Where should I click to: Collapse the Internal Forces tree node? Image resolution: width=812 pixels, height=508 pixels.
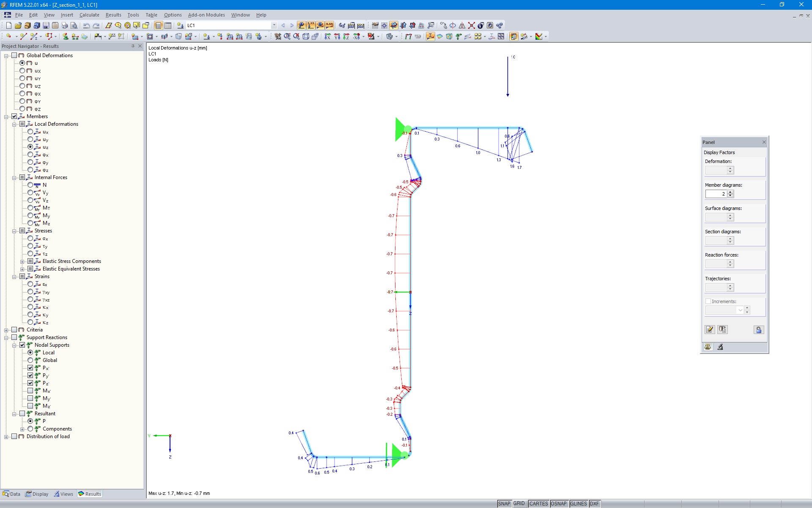coord(14,178)
